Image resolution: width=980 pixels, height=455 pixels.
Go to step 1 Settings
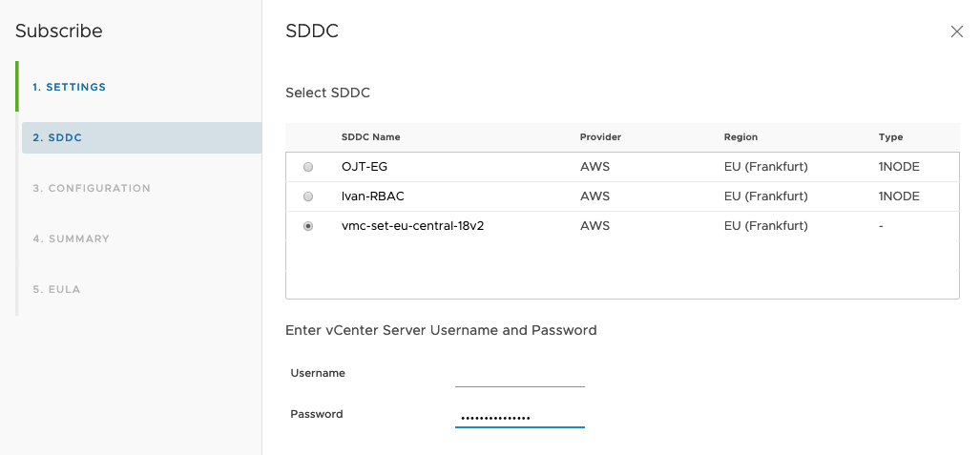[x=70, y=87]
